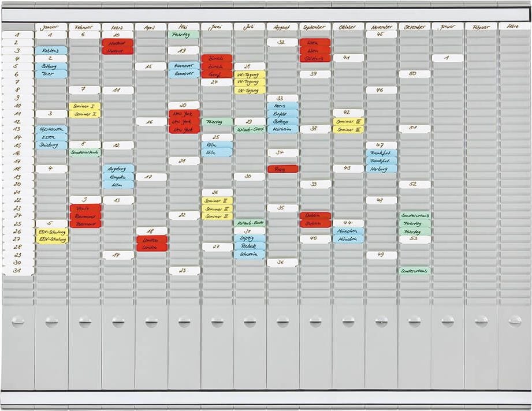This screenshot has height=411, width=532.
Task: Select the blue Marburg card
Action: click(381, 169)
